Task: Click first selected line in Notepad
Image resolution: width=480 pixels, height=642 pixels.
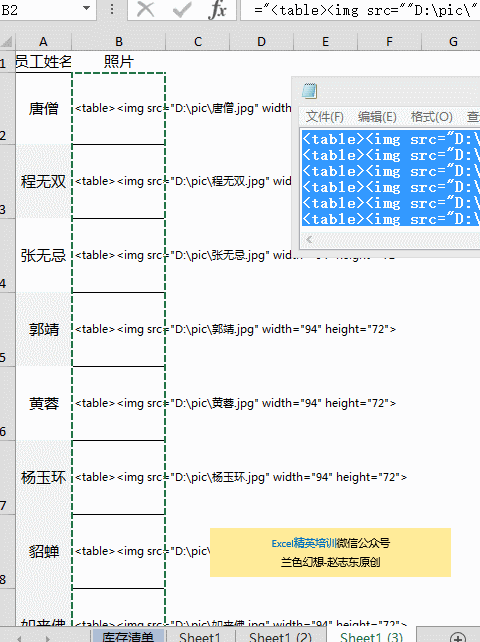Action: tap(390, 139)
